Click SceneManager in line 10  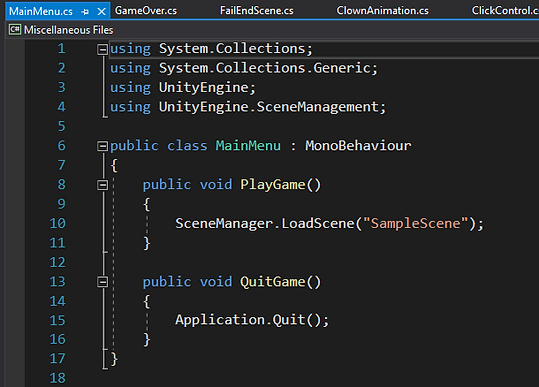pos(224,223)
